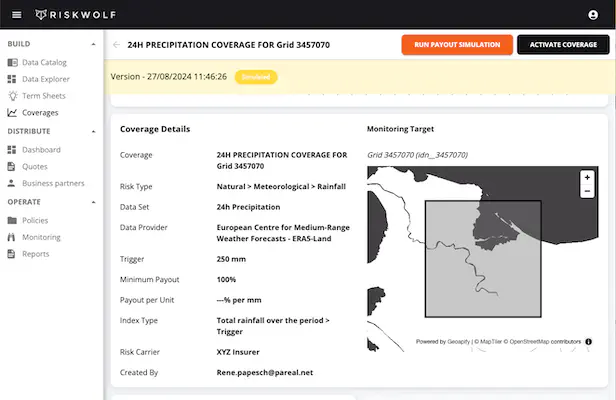Open Reports page

(36, 254)
